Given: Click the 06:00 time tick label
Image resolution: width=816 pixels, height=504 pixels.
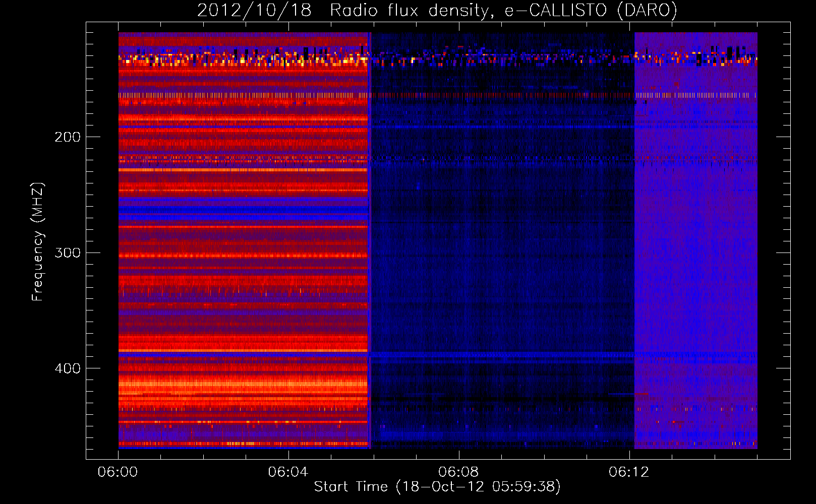Looking at the screenshot, I should point(118,472).
